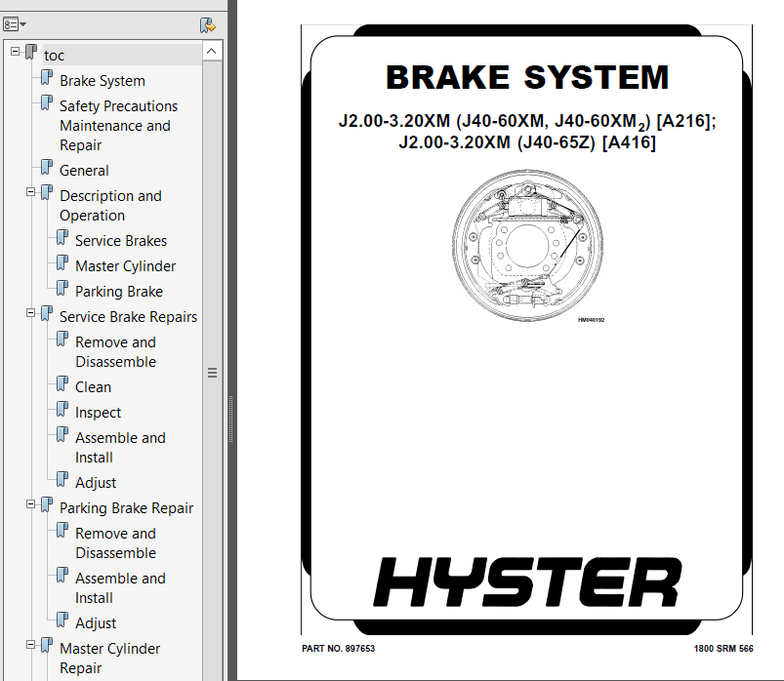Click the PART NO. 897653 text
Image resolution: width=784 pixels, height=681 pixels.
338,649
